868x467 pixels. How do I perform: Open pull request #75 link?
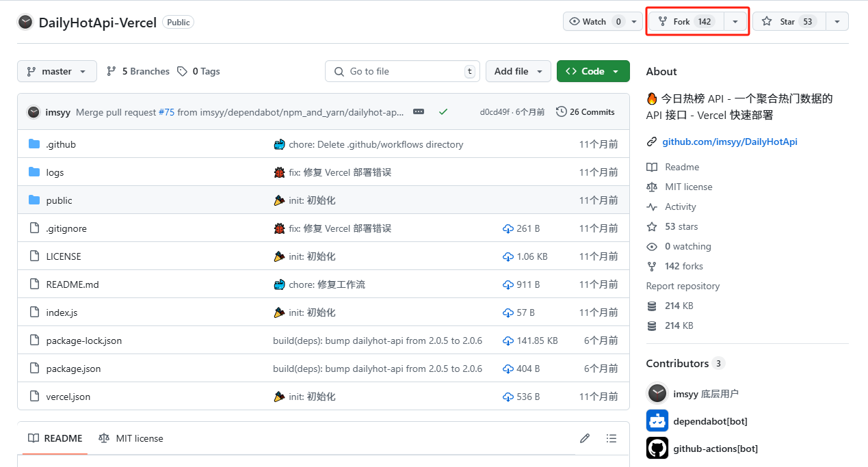166,112
